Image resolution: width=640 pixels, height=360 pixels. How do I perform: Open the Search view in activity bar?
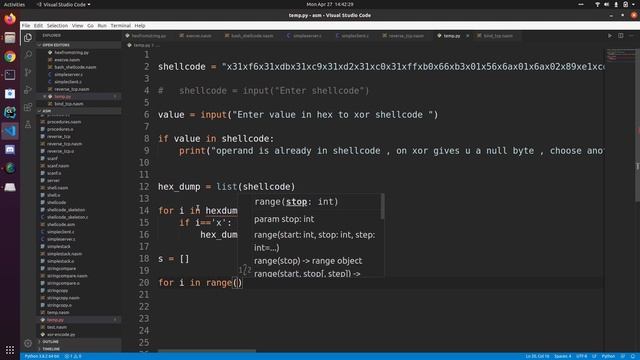pos(28,55)
